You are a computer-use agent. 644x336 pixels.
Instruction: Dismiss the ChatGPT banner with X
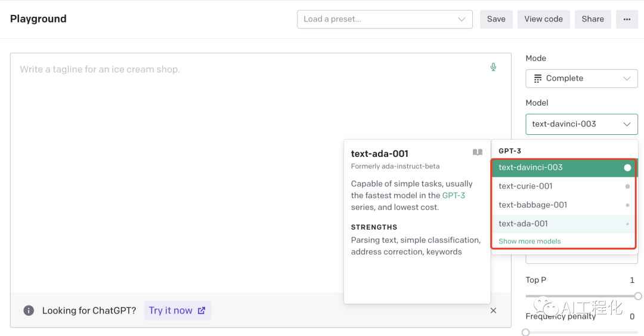pos(493,310)
